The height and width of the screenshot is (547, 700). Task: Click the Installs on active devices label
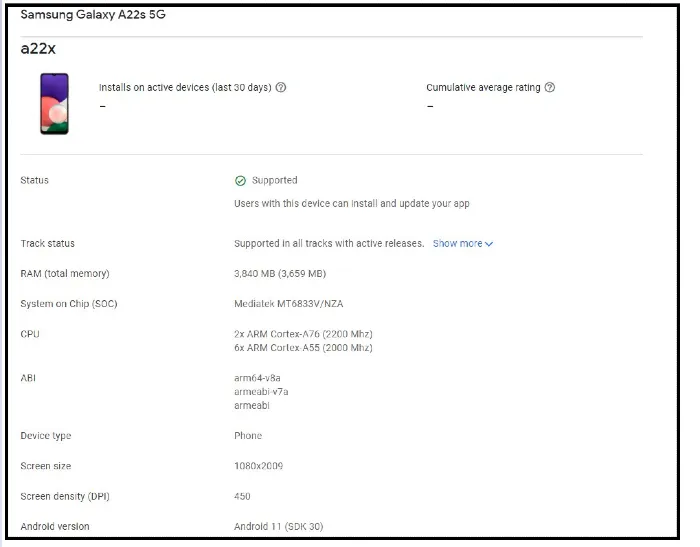[x=185, y=88]
